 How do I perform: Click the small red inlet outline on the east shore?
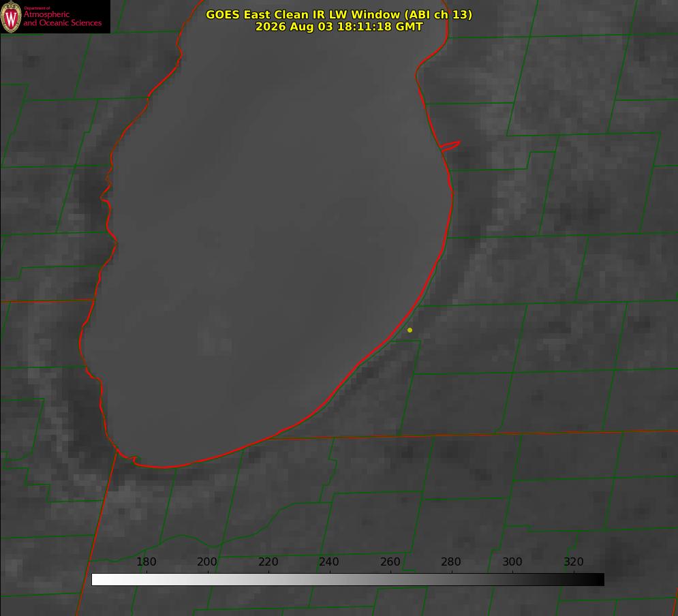(450, 146)
